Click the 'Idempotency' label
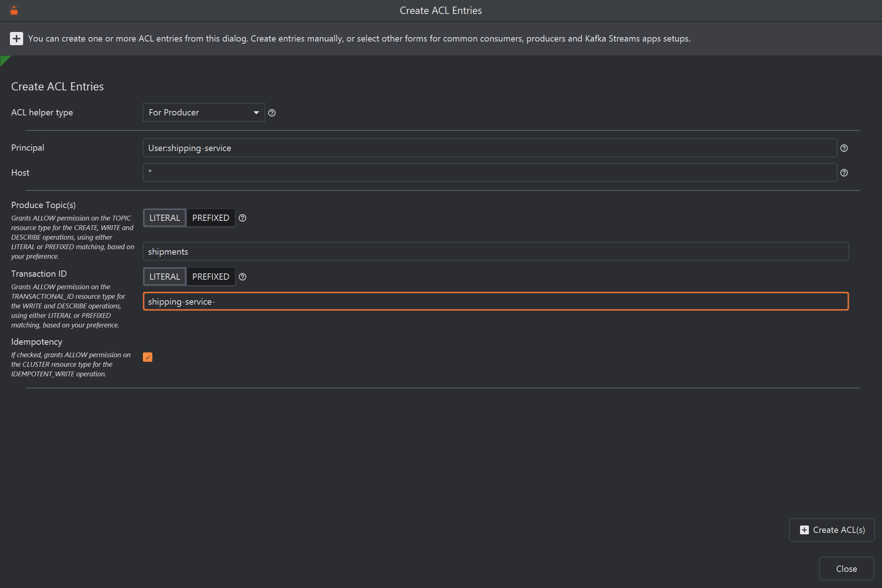The height and width of the screenshot is (588, 882). [37, 342]
